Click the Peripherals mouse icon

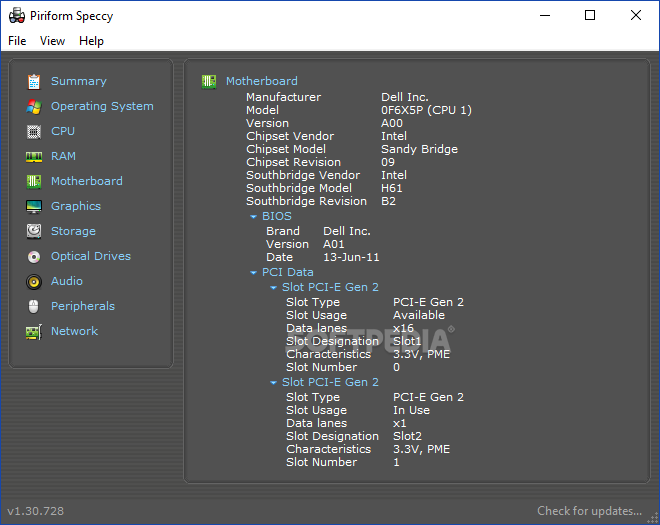[x=34, y=306]
